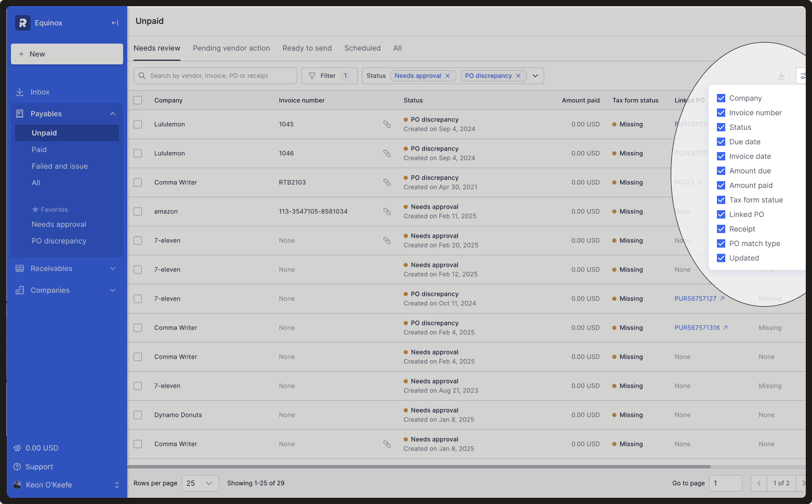Select the Inbox icon in the sidebar
This screenshot has height=504, width=812.
(x=20, y=92)
